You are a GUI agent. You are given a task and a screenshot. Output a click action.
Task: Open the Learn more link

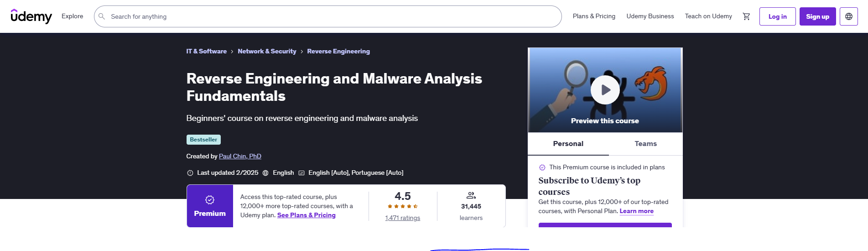coord(636,211)
